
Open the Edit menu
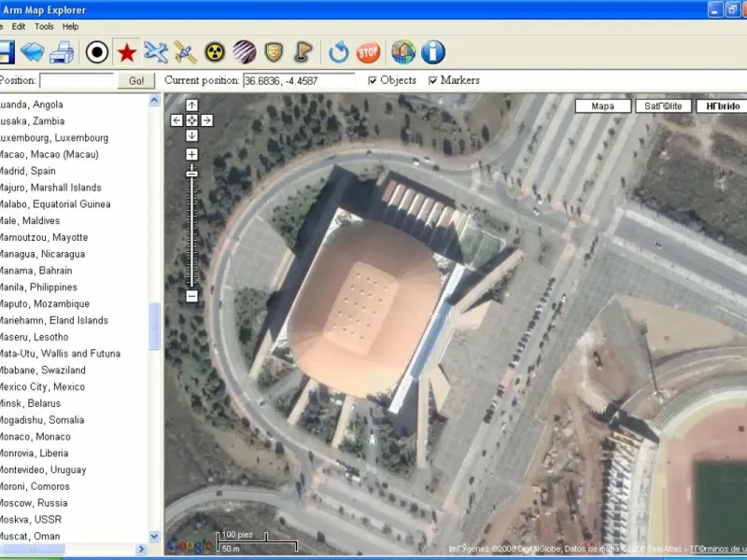(x=19, y=27)
